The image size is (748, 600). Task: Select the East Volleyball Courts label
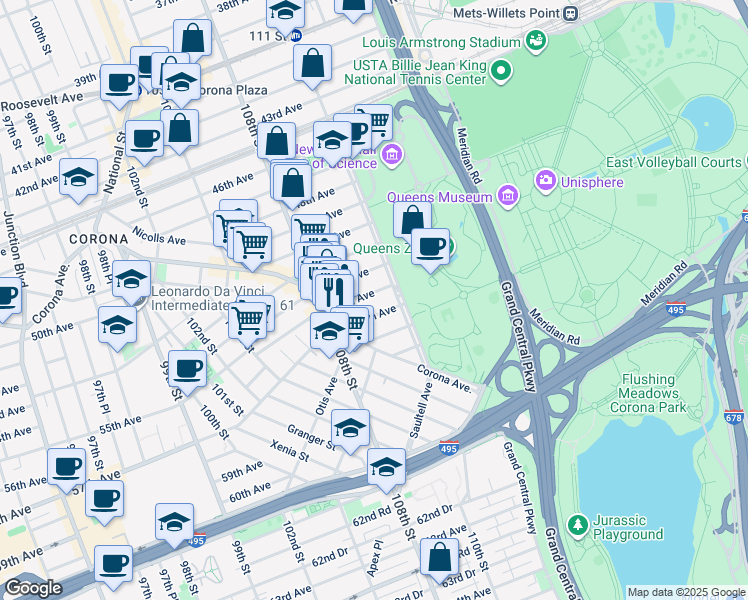pyautogui.click(x=674, y=162)
